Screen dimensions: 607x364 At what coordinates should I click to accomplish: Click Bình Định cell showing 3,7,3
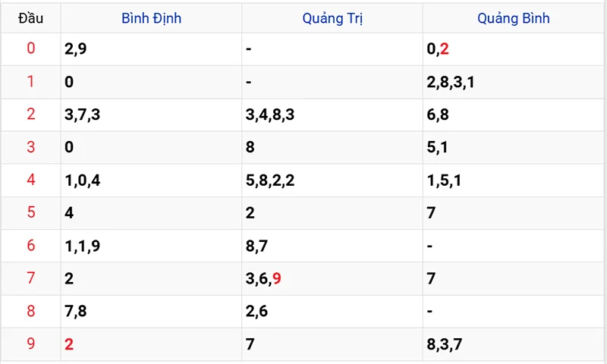coord(82,115)
